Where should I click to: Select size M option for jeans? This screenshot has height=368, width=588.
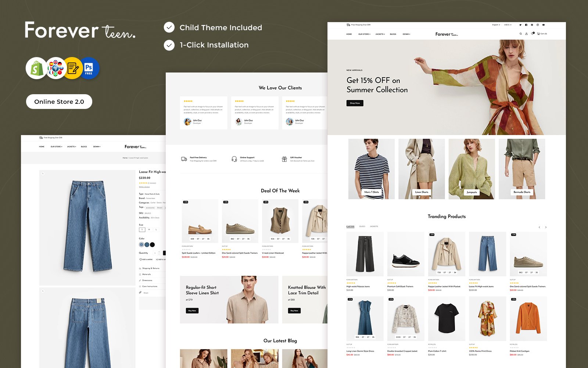[149, 230]
